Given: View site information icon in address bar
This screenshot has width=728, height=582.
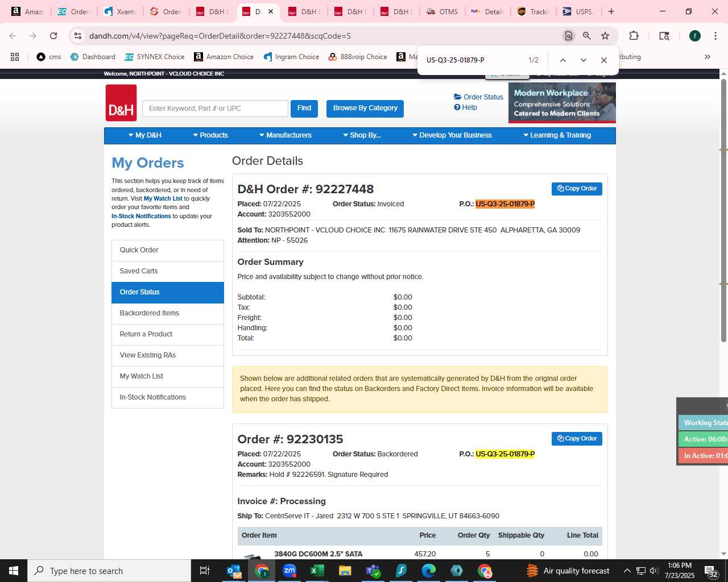Looking at the screenshot, I should coord(78,36).
